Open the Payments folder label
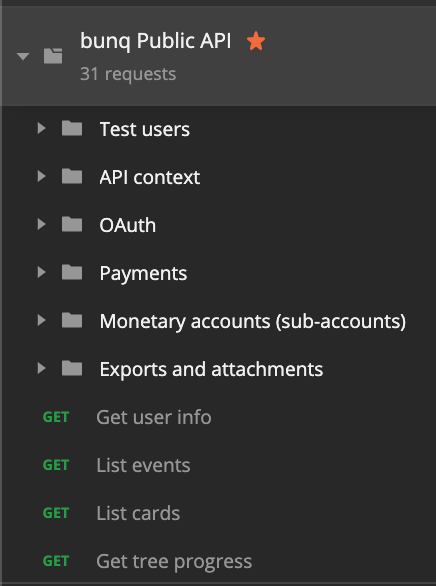The image size is (436, 586). coord(143,274)
